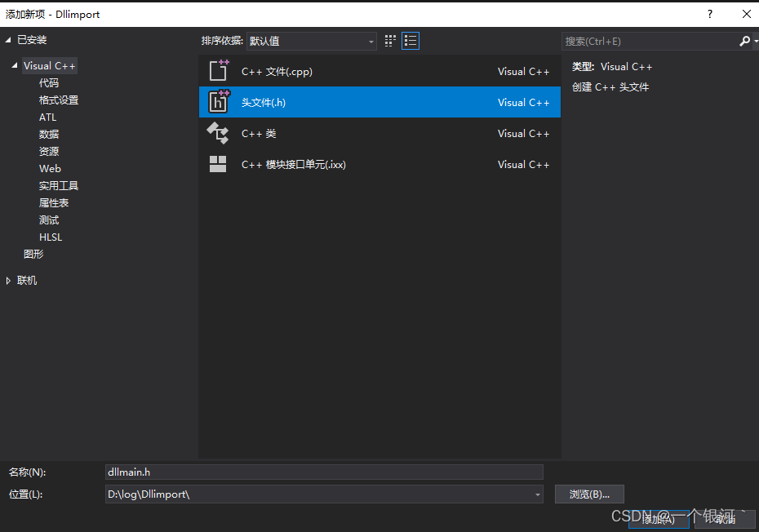Select the 格式设置 category
The width and height of the screenshot is (759, 532).
pyautogui.click(x=59, y=100)
